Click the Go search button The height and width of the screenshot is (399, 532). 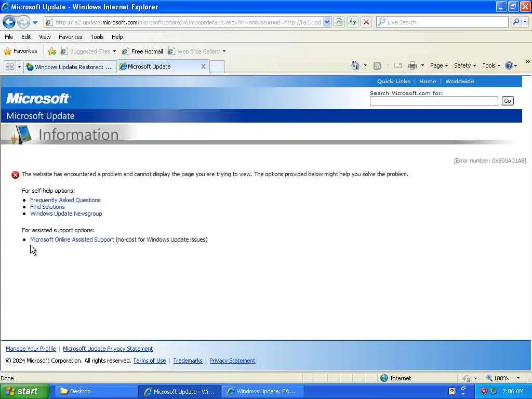[507, 101]
